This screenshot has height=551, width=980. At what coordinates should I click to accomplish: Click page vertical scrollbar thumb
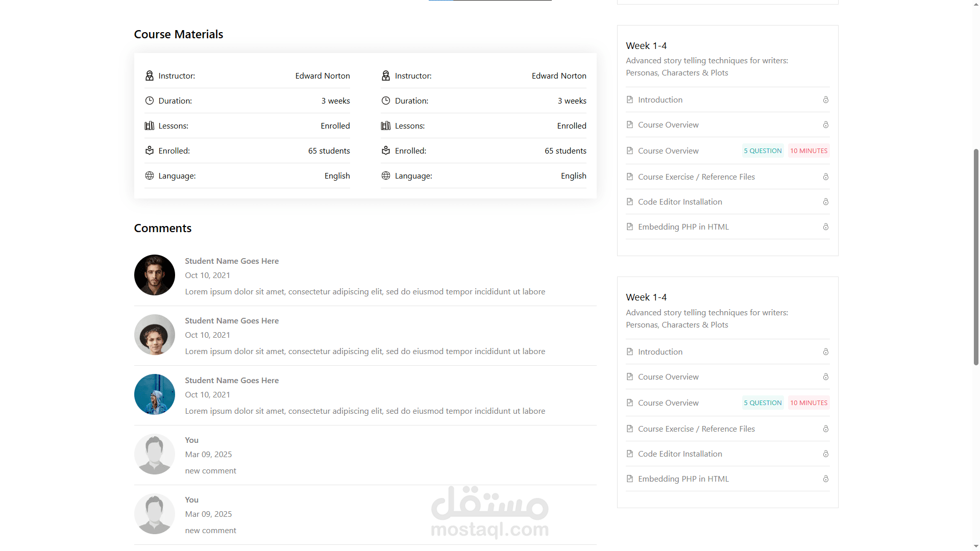[x=976, y=258]
